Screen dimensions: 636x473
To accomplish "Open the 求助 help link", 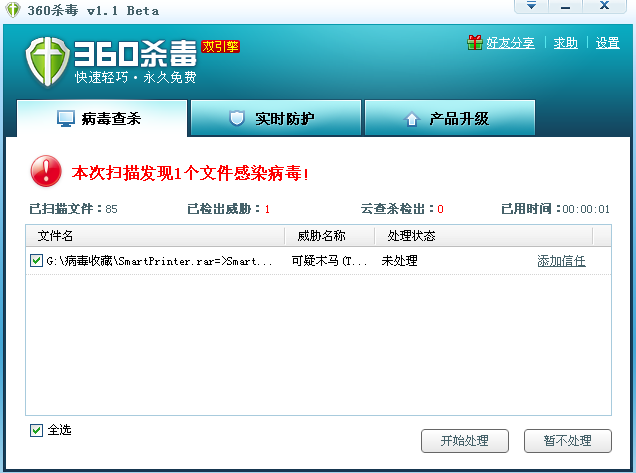I will [x=565, y=43].
